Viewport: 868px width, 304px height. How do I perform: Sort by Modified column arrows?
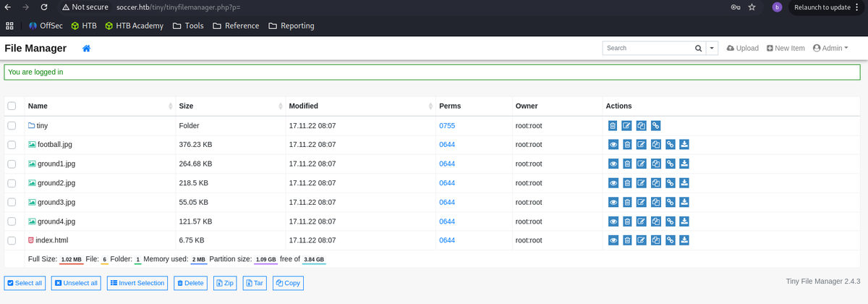pyautogui.click(x=430, y=106)
